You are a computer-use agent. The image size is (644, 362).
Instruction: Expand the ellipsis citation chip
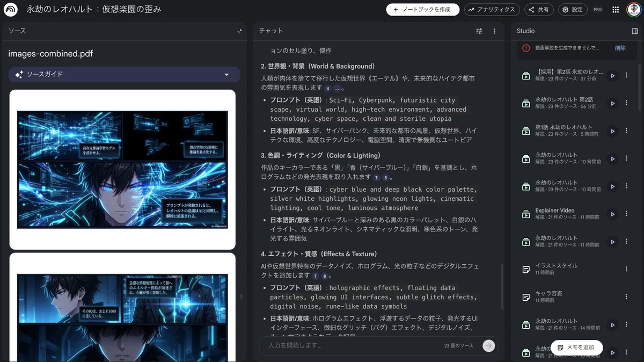[x=336, y=88]
